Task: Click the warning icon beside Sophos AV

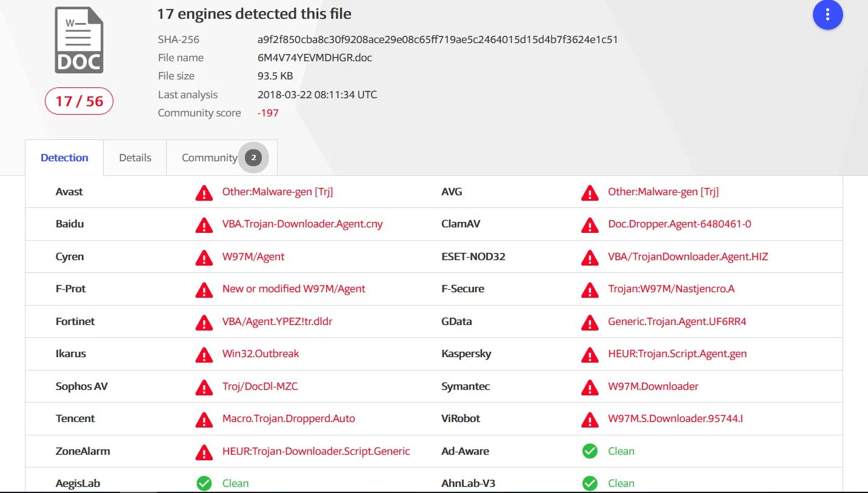Action: tap(204, 387)
